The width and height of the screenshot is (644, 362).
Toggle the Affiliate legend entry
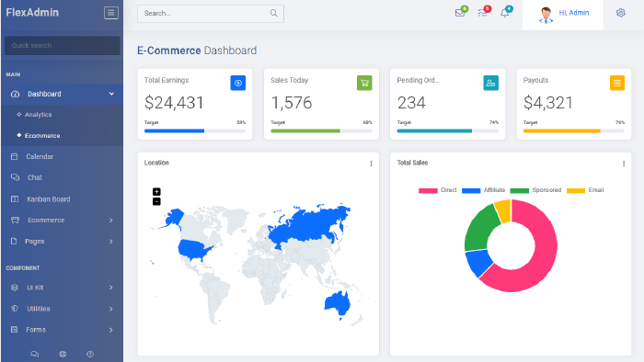tap(483, 190)
